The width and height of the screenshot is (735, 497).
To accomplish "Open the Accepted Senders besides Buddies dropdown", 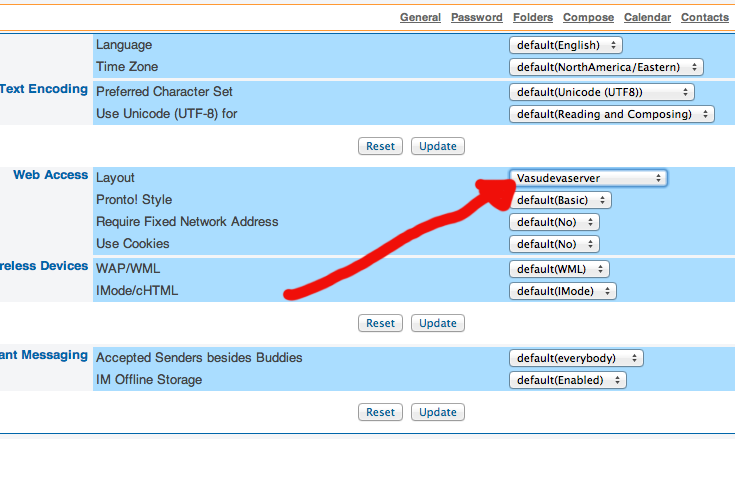I will 576,358.
